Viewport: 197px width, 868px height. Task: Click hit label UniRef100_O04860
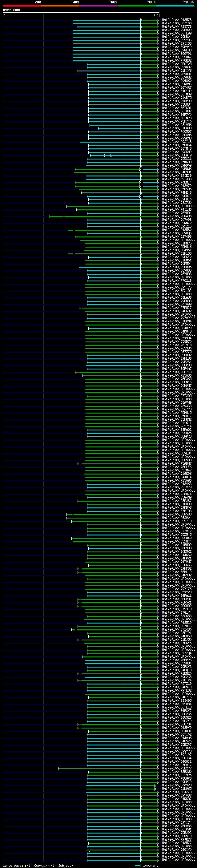(x=177, y=81)
